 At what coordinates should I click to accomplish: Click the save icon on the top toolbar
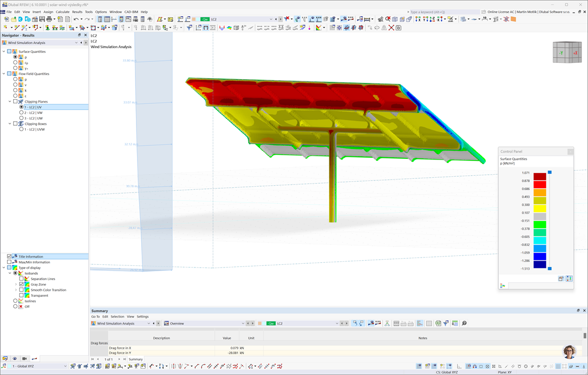[x=42, y=19]
